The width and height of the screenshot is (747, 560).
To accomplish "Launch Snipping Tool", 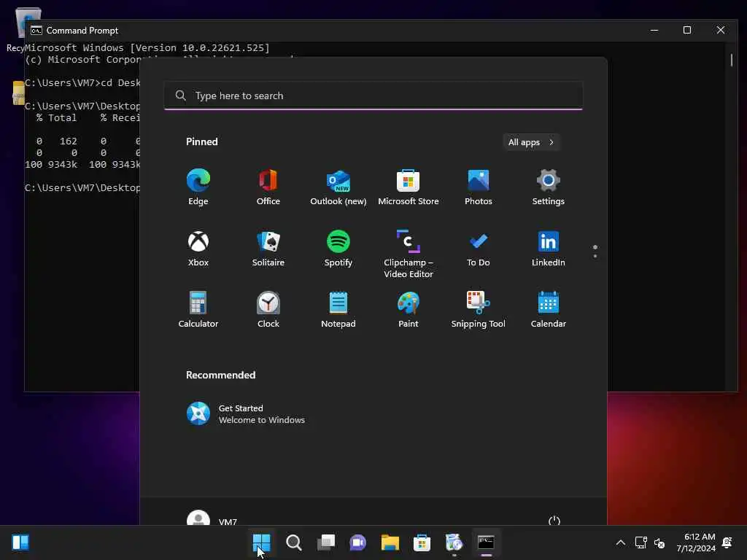I will 479,309.
